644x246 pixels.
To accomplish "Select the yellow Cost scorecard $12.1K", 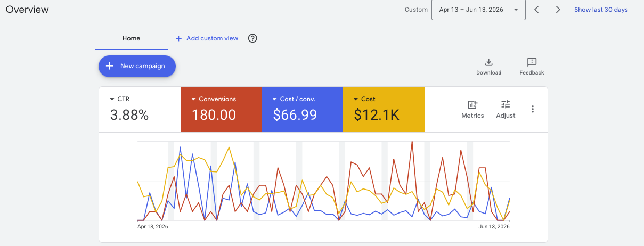I will [x=384, y=109].
